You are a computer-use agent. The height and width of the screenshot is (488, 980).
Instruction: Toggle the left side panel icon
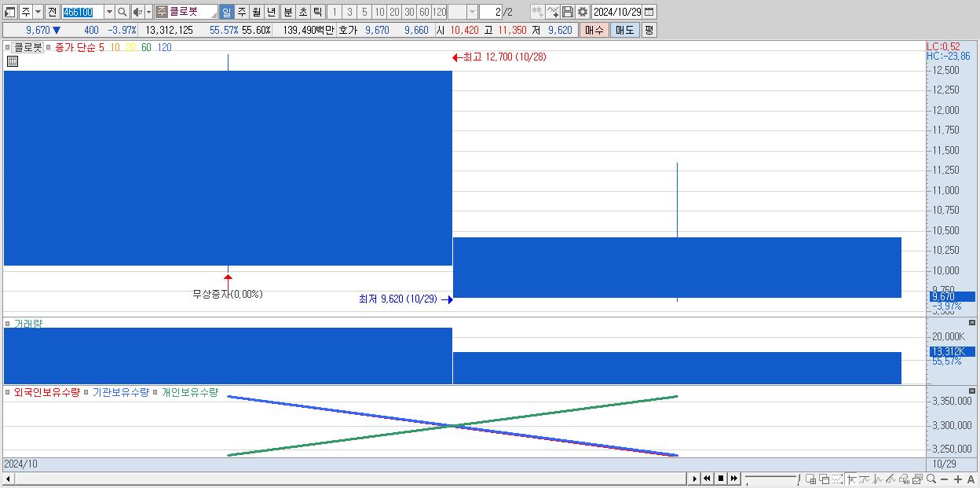[x=10, y=12]
